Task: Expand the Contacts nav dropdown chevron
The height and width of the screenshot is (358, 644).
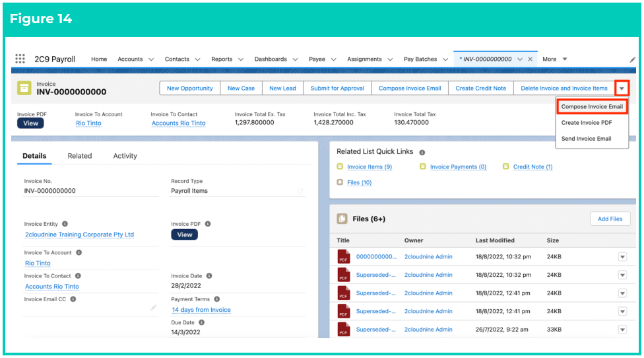Action: point(197,59)
